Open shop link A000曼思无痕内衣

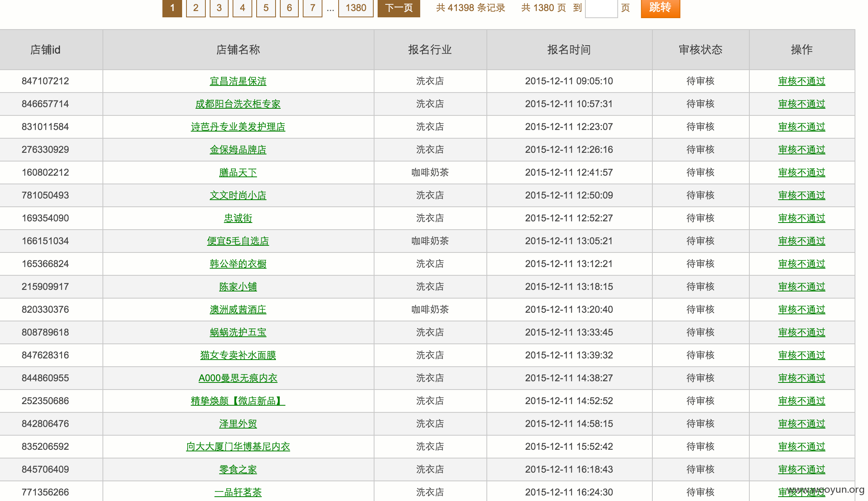(x=238, y=378)
